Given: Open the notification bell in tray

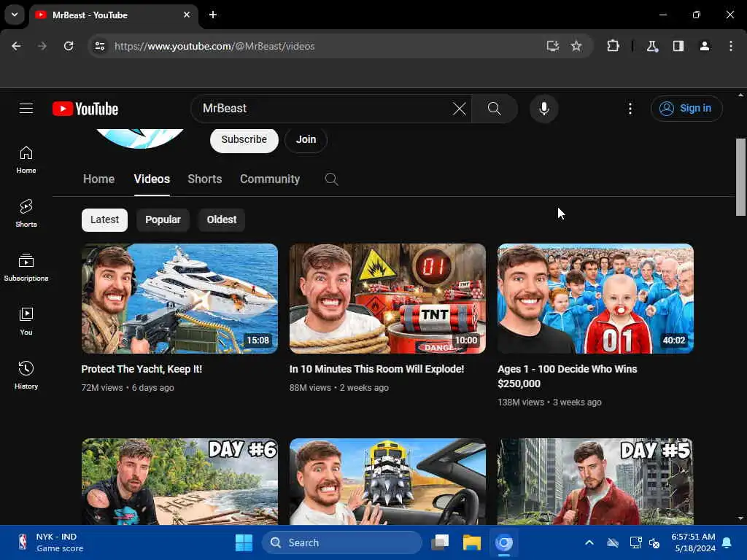Looking at the screenshot, I should (x=727, y=542).
